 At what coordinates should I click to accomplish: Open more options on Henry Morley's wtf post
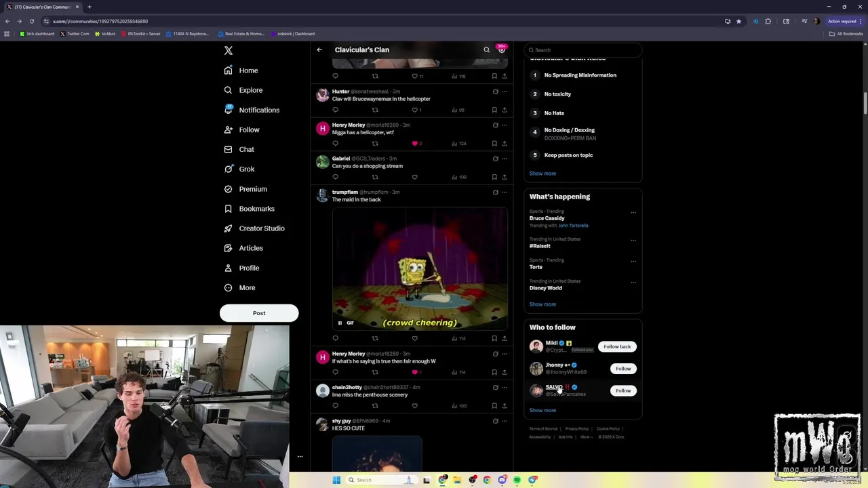pyautogui.click(x=505, y=125)
